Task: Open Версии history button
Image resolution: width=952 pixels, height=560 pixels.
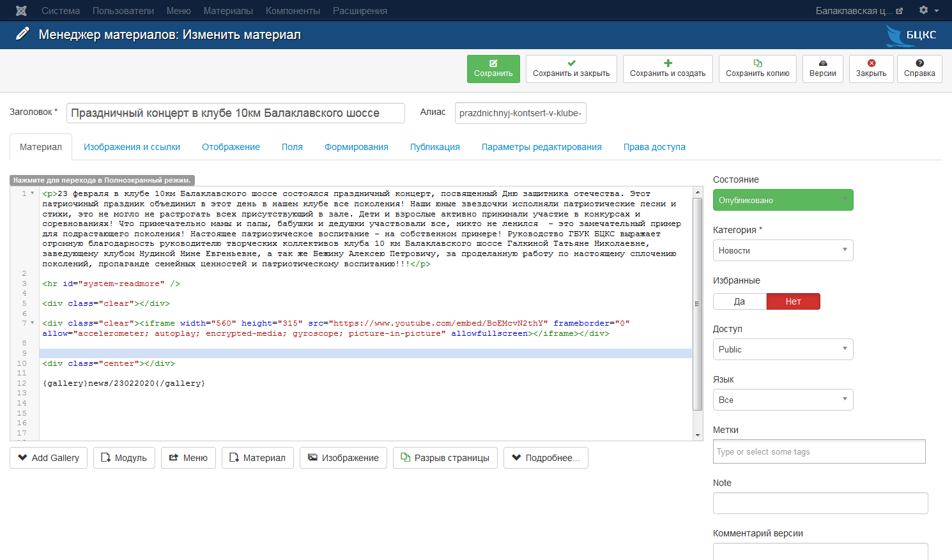Action: (823, 68)
